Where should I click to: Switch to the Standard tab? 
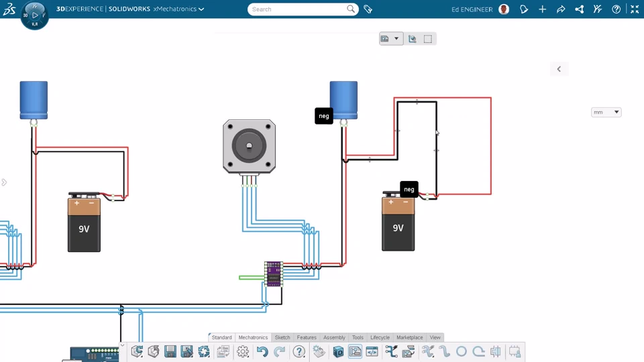tap(222, 337)
